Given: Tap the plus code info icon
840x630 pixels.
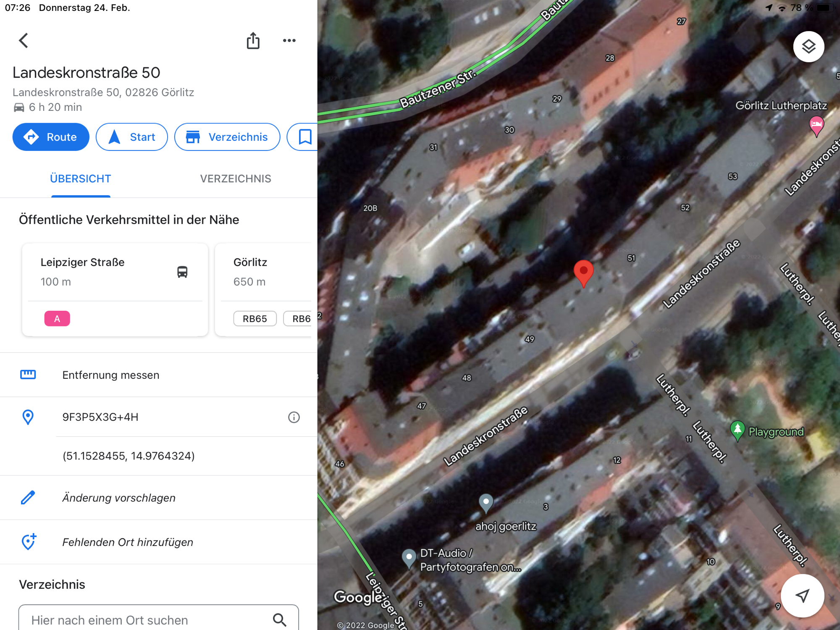Looking at the screenshot, I should [x=294, y=417].
